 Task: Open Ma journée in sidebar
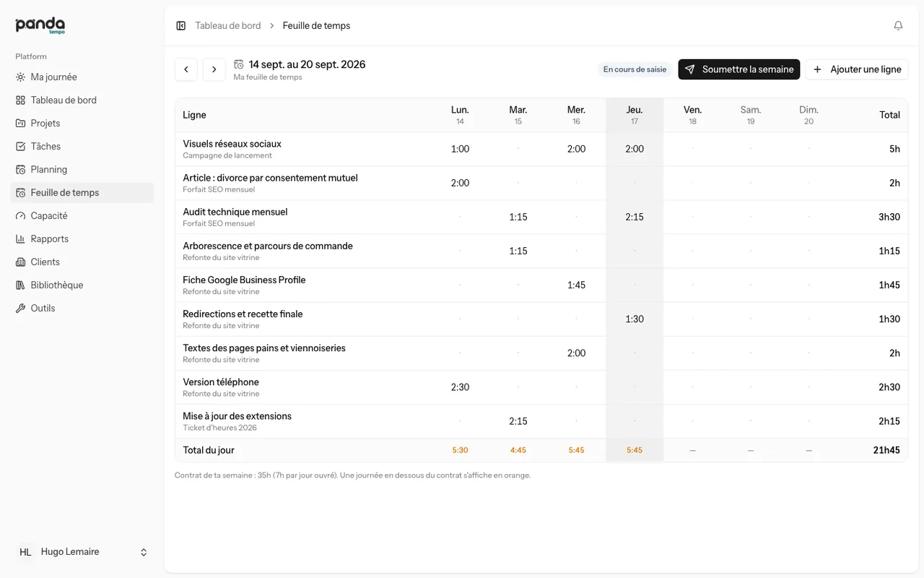coord(82,77)
